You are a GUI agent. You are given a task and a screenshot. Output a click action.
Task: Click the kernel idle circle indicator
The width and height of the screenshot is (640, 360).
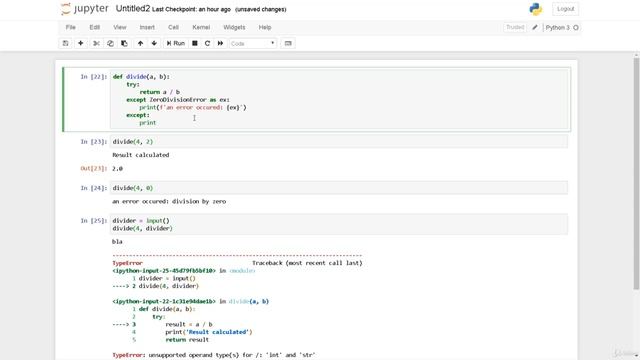(x=576, y=27)
